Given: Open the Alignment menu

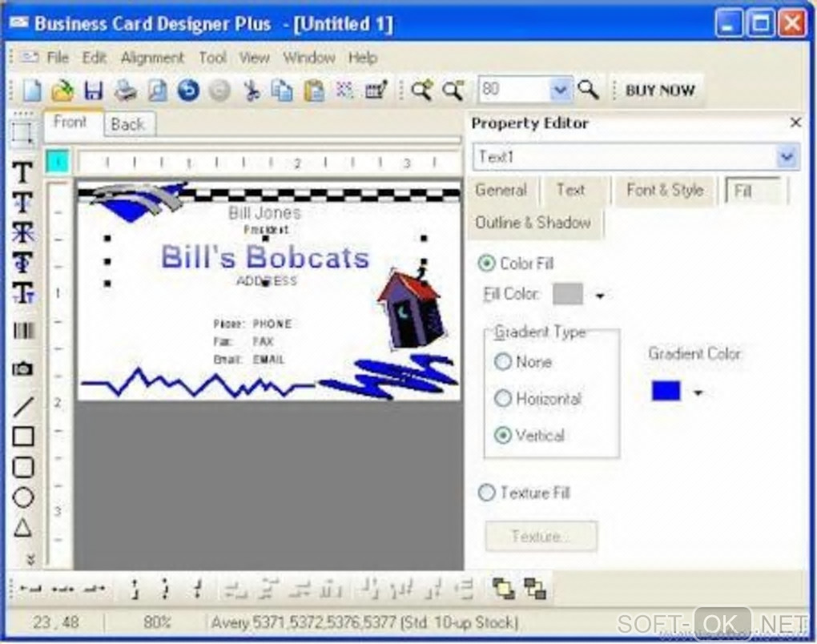Looking at the screenshot, I should (152, 58).
